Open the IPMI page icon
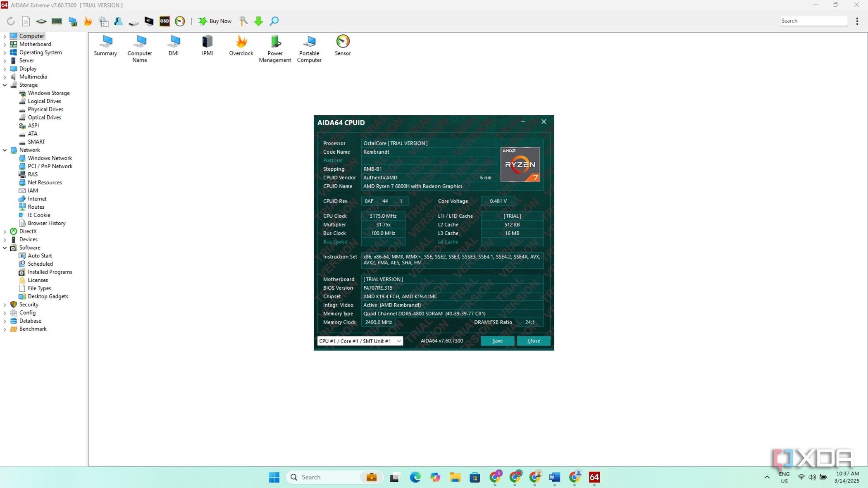 (x=207, y=45)
